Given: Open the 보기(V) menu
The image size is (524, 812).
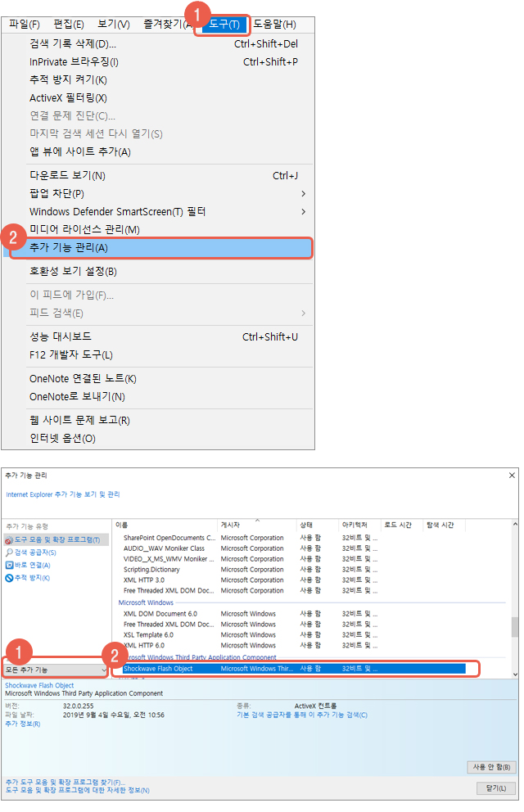Looking at the screenshot, I should (113, 25).
